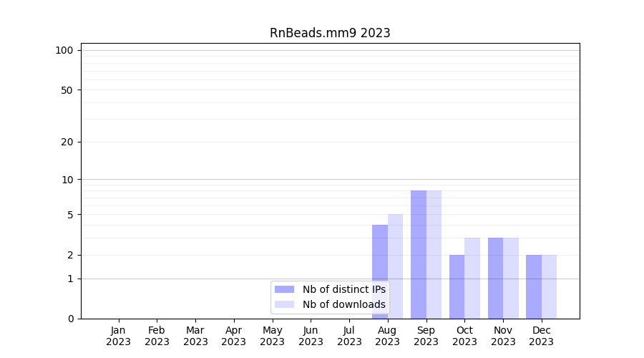Image resolution: width=644 pixels, height=358 pixels.
Task: Click the Jul 2023 x-axis label
Action: tap(349, 336)
